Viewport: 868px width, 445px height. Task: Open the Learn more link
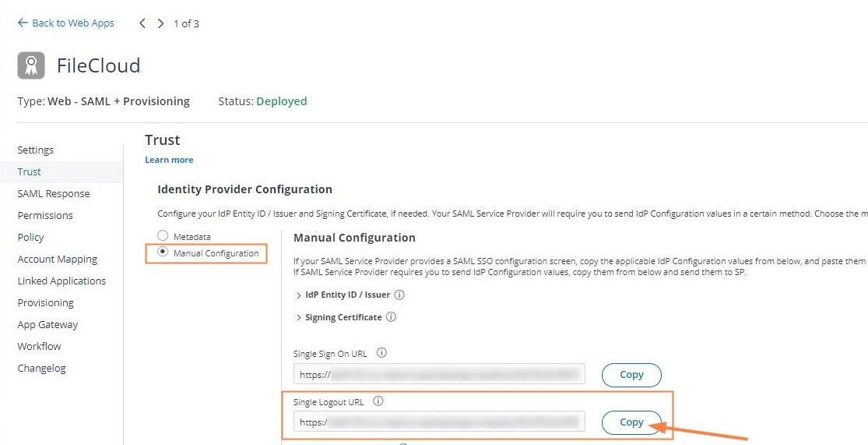pyautogui.click(x=169, y=160)
